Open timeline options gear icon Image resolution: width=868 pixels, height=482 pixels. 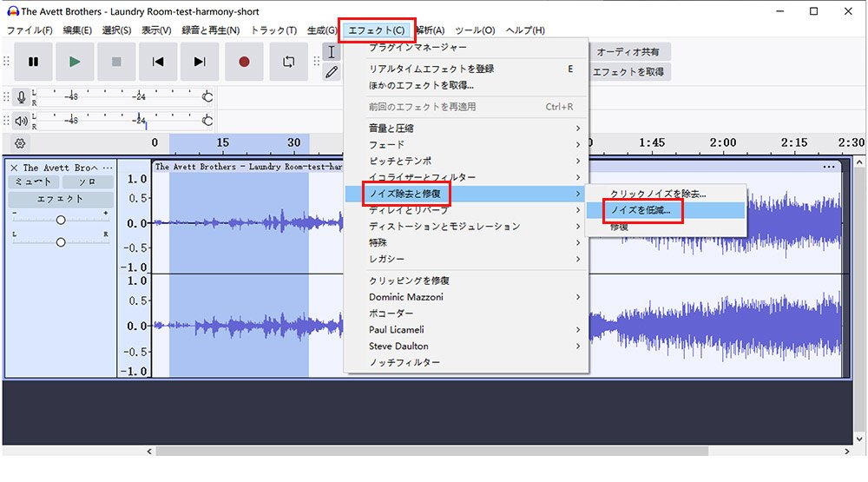coord(20,143)
